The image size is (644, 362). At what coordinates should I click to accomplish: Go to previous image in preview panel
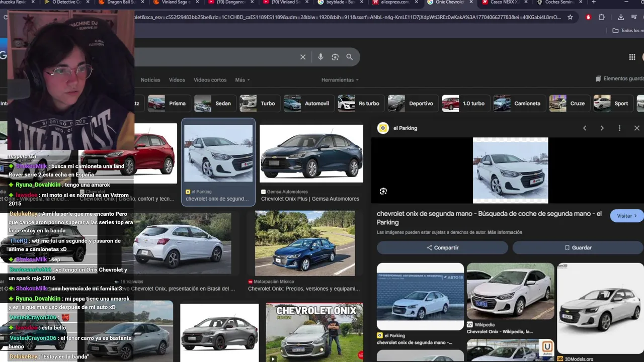[585, 128]
